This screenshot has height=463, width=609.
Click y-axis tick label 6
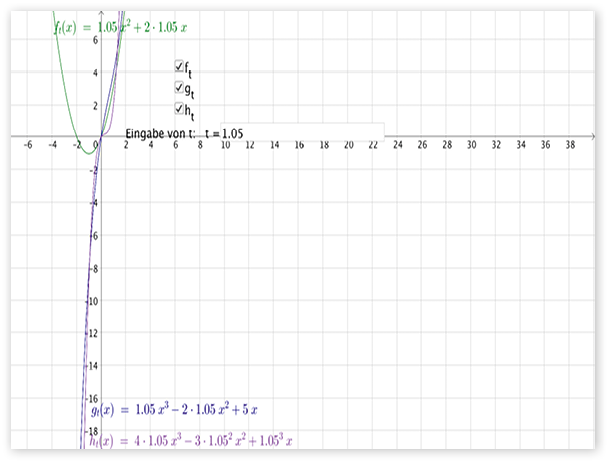point(95,40)
